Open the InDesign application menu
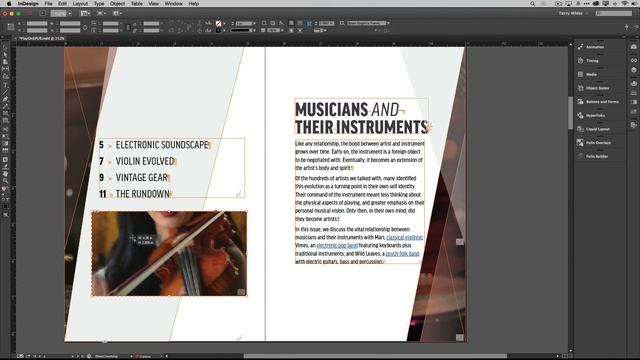The height and width of the screenshot is (360, 640). (28, 4)
